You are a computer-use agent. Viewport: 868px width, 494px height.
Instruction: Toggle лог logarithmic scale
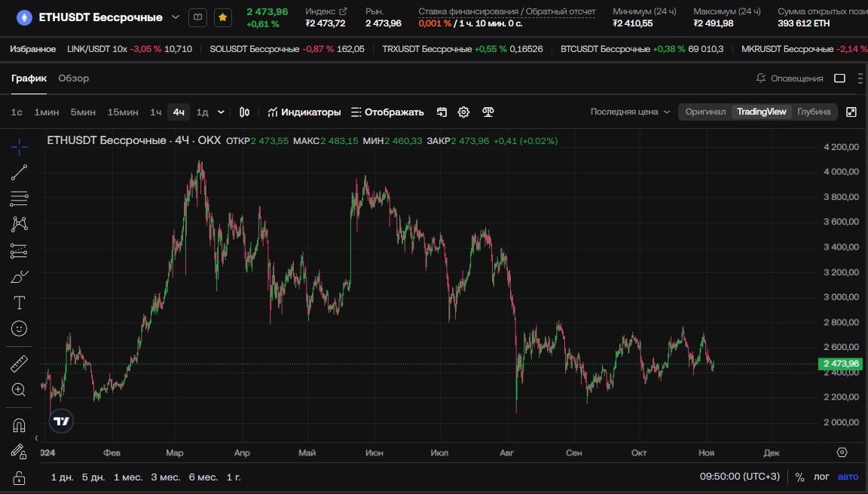[x=821, y=477]
